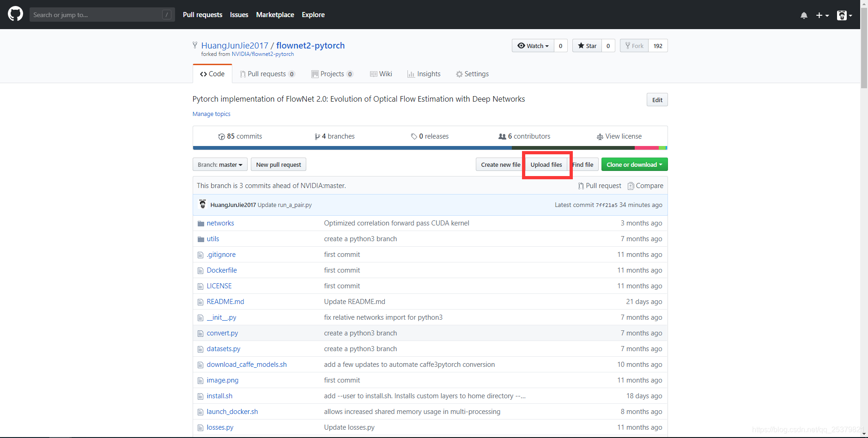
Task: Click the tag icon beside 0 releases
Action: tap(414, 137)
